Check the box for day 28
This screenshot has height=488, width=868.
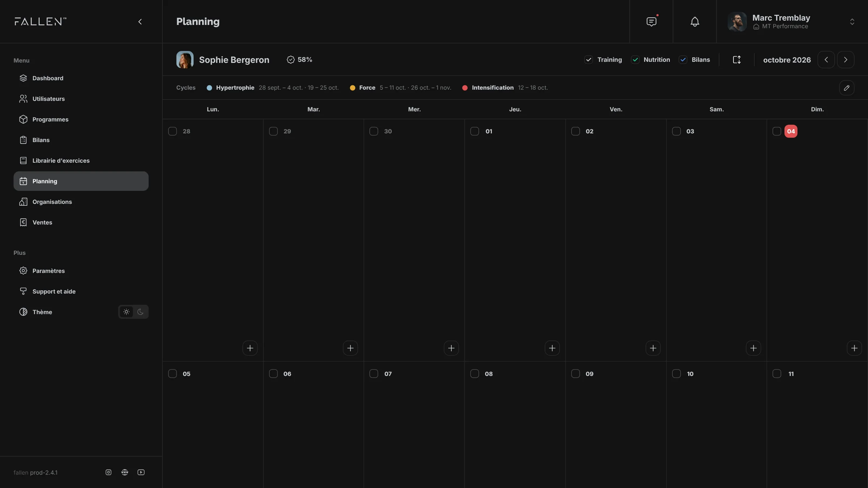tap(173, 131)
